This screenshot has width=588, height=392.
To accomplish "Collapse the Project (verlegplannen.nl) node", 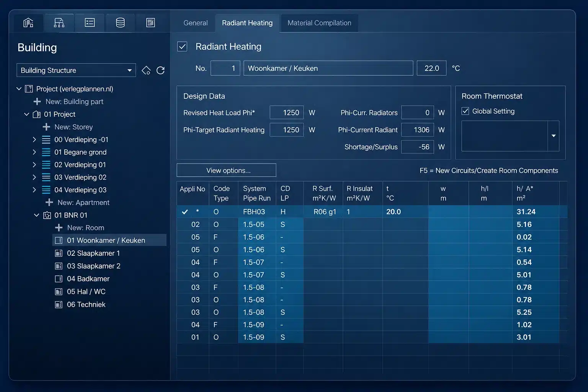I will click(19, 89).
